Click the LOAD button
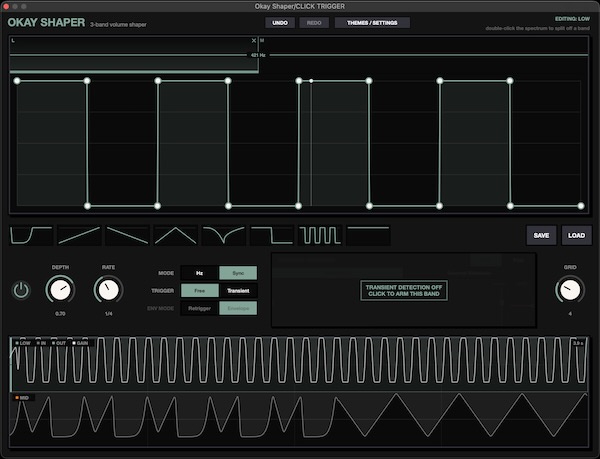This screenshot has width=600, height=459. pyautogui.click(x=576, y=235)
